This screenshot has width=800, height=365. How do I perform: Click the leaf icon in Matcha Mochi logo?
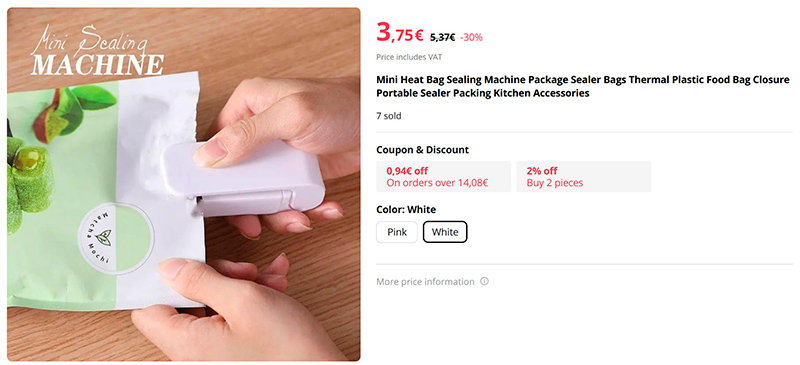(104, 238)
